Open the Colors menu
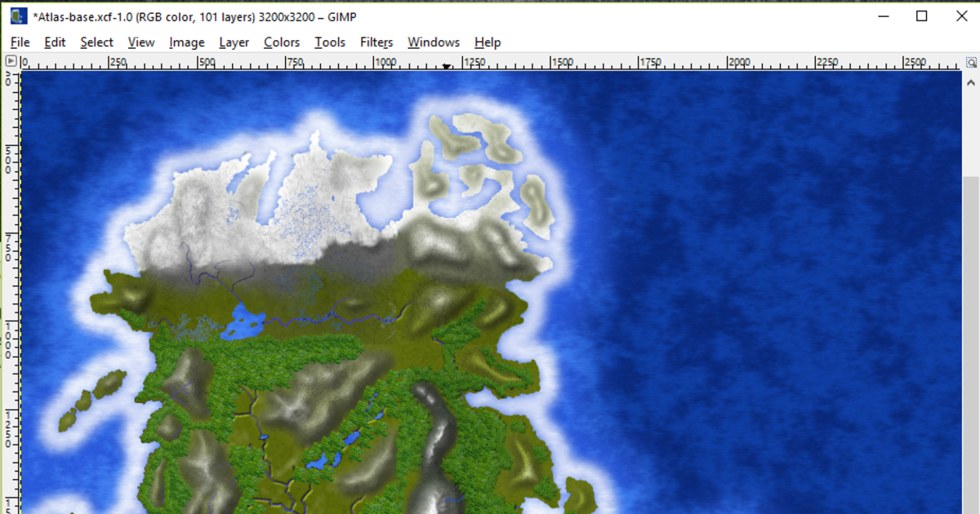 click(x=281, y=42)
